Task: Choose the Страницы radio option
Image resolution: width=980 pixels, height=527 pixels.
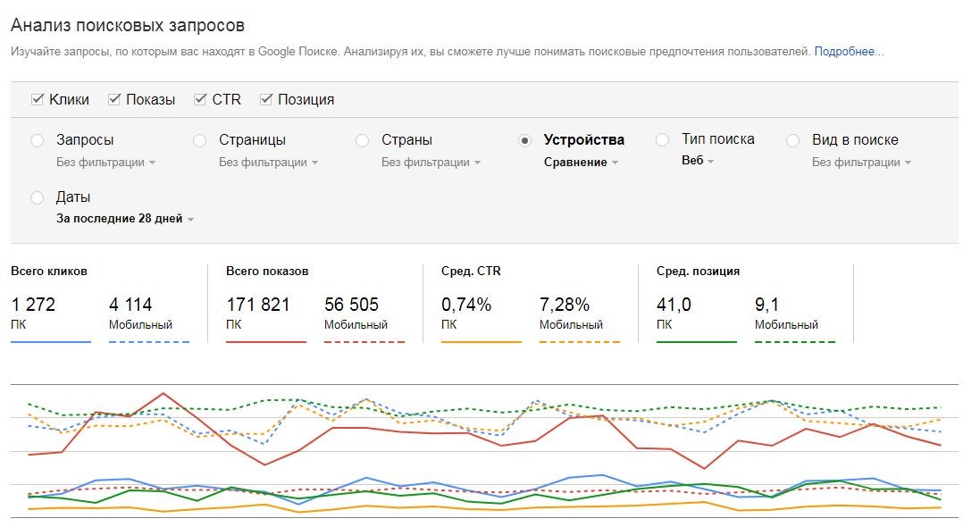Action: (x=200, y=140)
